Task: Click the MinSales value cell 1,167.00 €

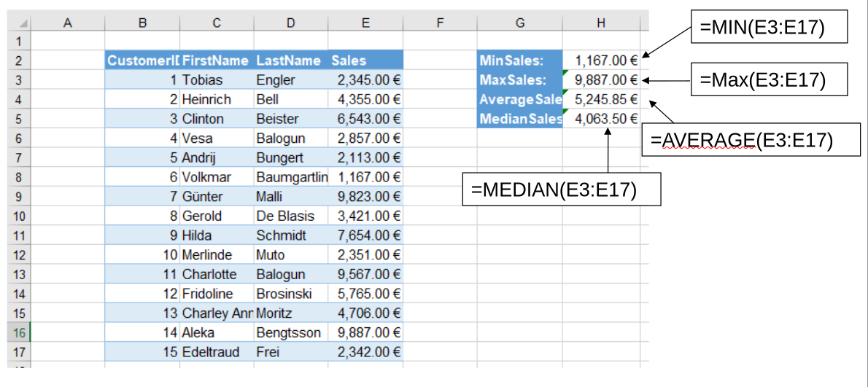Action: click(601, 60)
